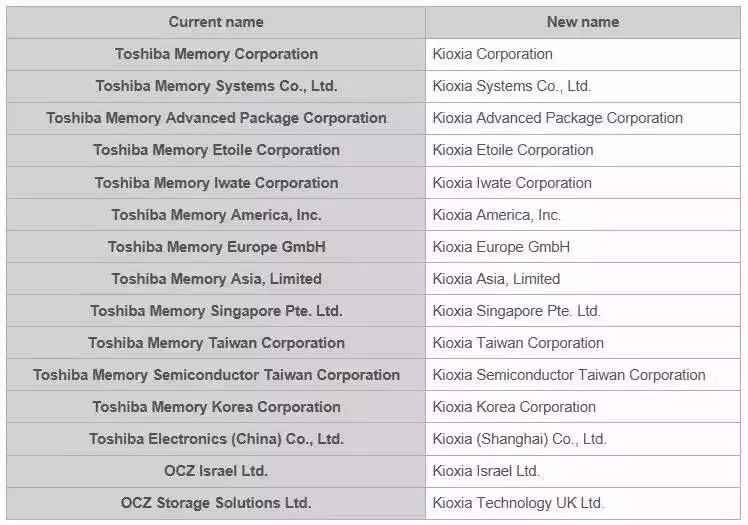This screenshot has width=748, height=525.
Task: Click Kioxia Singapore Pte. Ltd. cell
Action: (x=517, y=311)
